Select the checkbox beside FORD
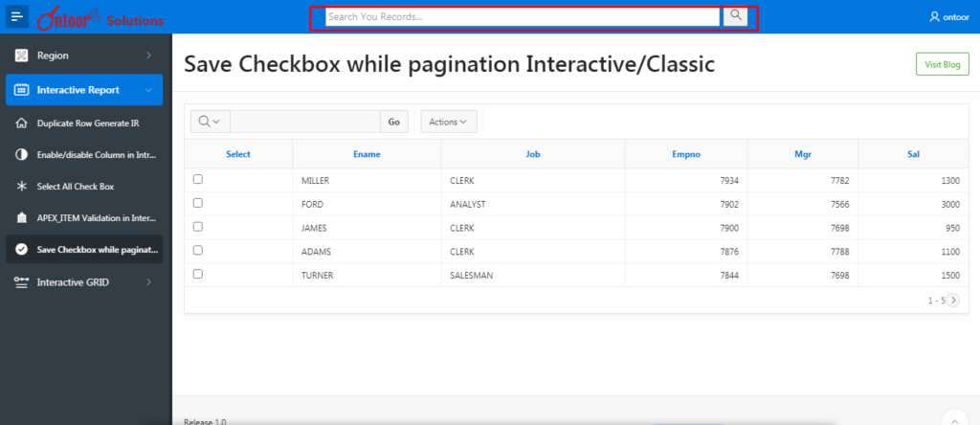 tap(198, 203)
